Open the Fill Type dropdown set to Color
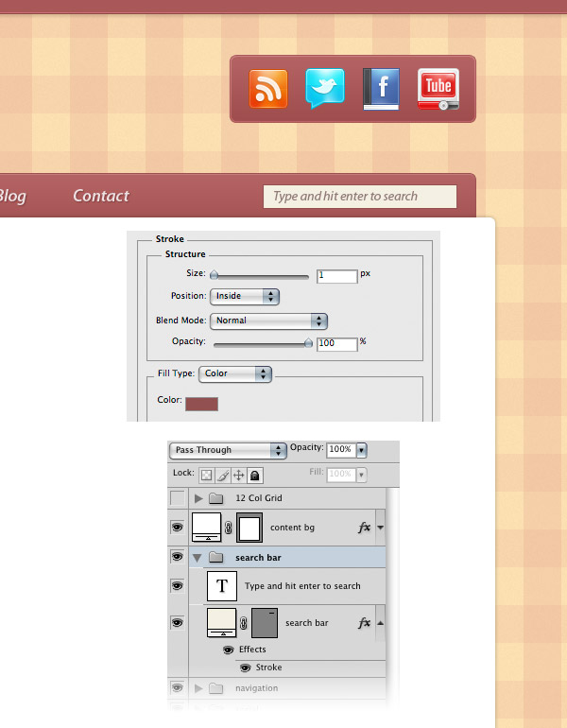The height and width of the screenshot is (728, 567). [x=235, y=373]
